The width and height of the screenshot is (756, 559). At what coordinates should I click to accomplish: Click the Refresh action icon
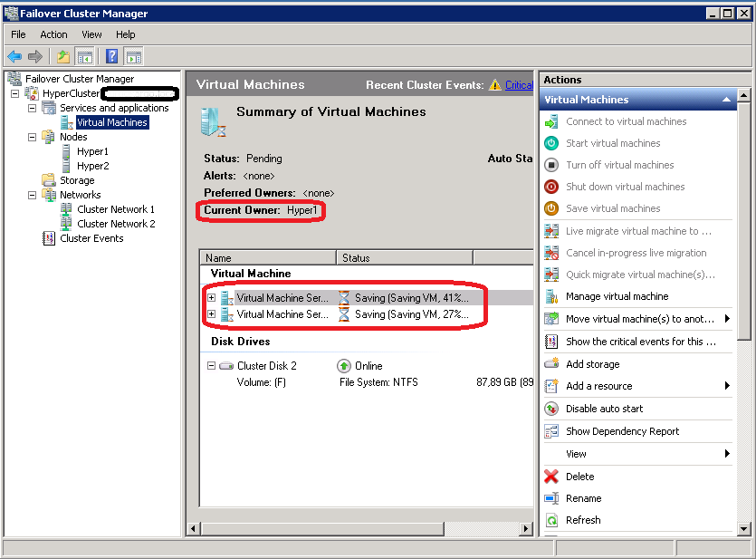pyautogui.click(x=551, y=520)
